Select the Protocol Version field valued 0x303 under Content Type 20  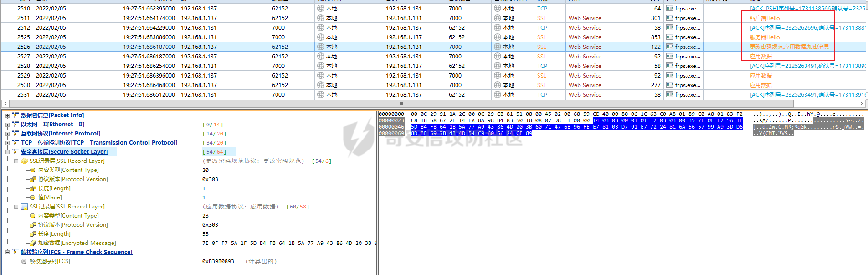[x=73, y=179]
